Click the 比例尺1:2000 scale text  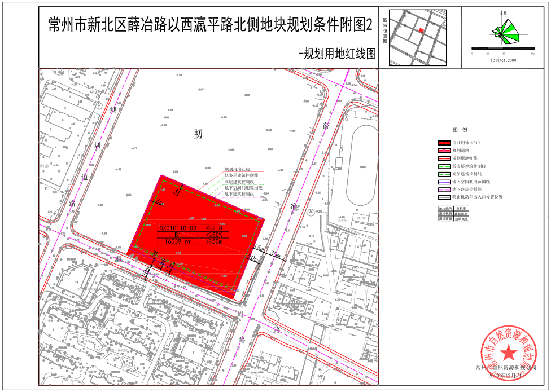pyautogui.click(x=503, y=60)
